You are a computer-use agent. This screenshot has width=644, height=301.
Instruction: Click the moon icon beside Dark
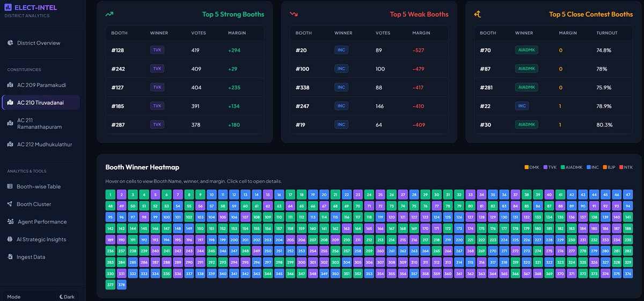[62, 297]
